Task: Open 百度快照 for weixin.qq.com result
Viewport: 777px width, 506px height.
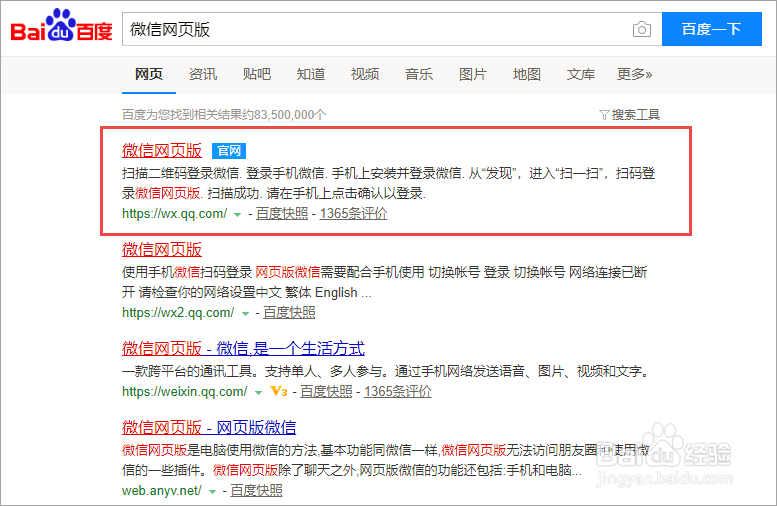Action: 326,392
